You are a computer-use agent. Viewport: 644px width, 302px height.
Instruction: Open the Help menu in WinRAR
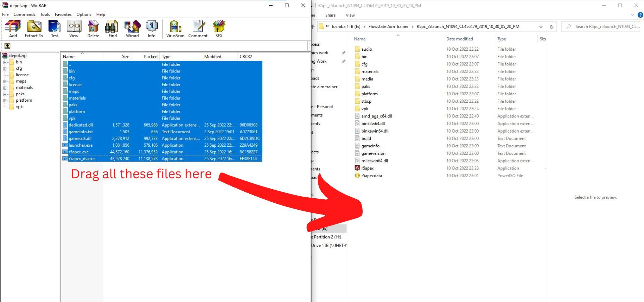101,14
